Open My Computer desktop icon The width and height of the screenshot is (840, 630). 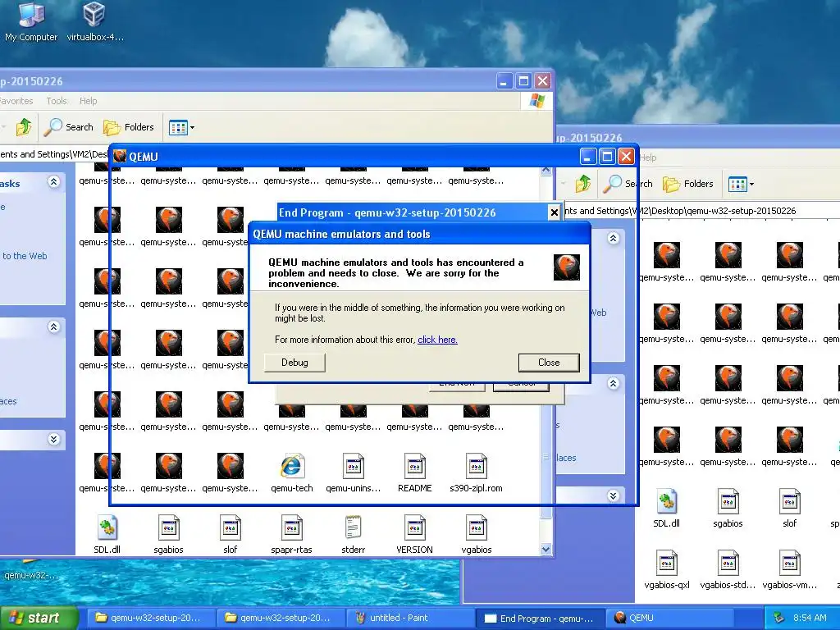click(31, 21)
